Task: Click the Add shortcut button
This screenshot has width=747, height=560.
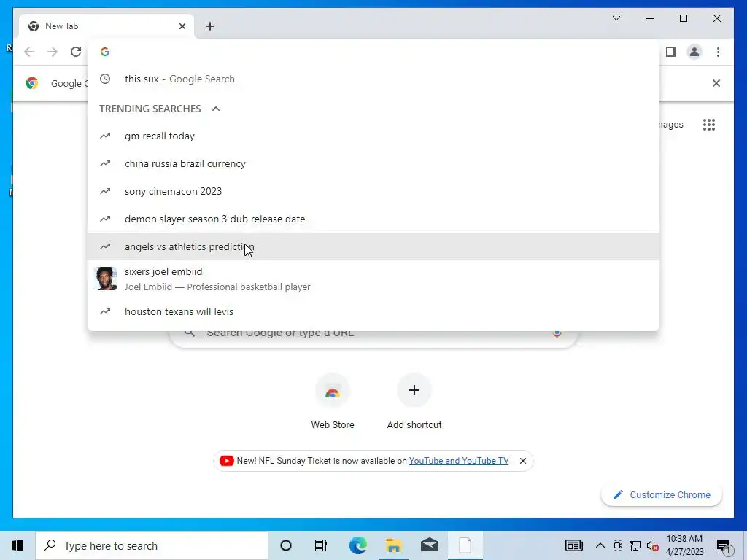Action: click(414, 402)
